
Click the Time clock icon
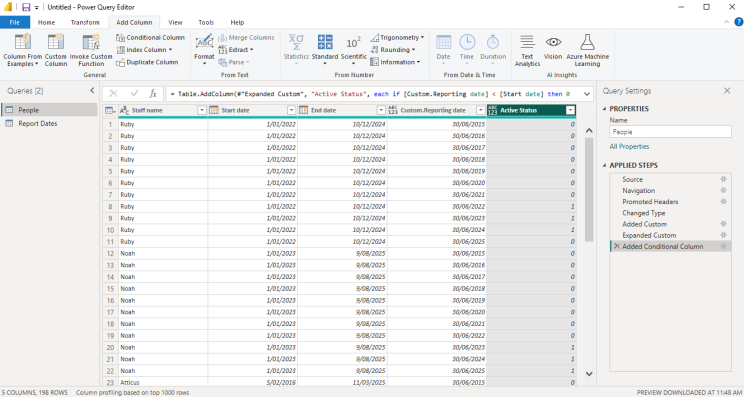tap(467, 42)
